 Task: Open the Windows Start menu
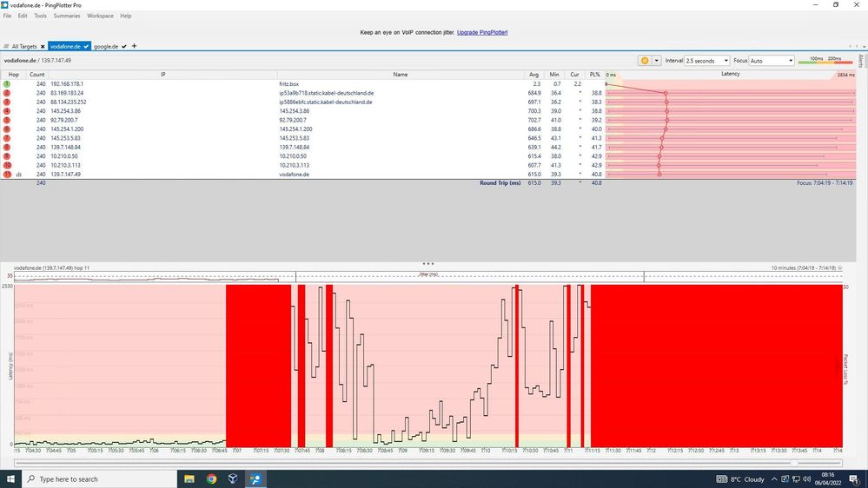tap(10, 478)
